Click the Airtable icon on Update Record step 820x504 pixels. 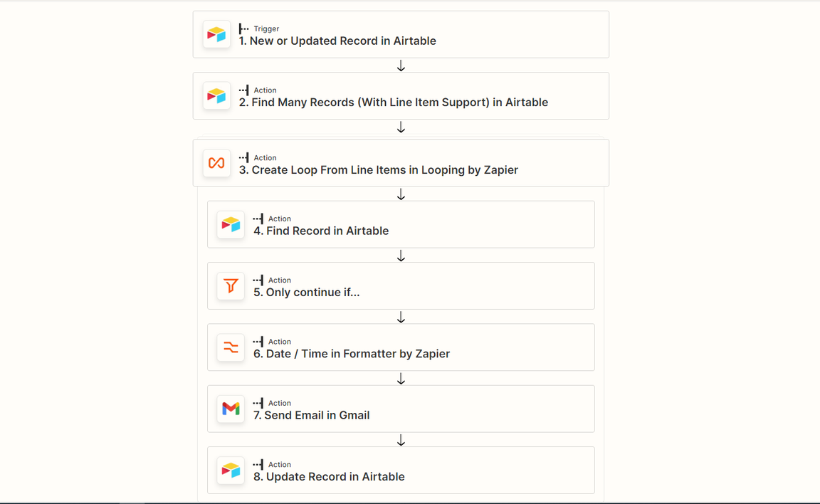tap(231, 470)
